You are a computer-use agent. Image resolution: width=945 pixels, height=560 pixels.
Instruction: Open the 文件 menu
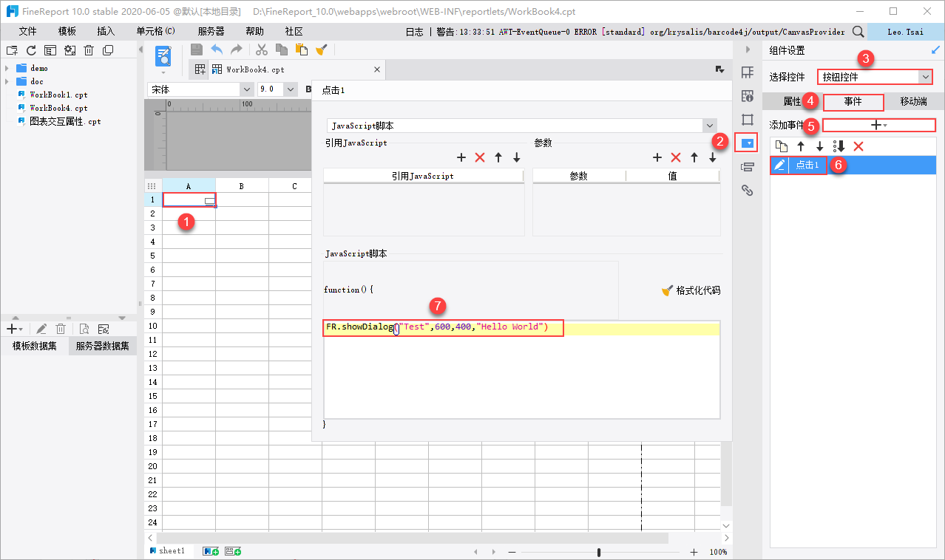click(27, 32)
